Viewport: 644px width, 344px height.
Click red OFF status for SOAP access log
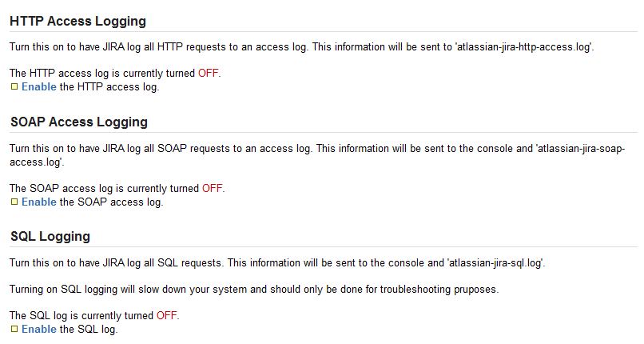pos(212,189)
